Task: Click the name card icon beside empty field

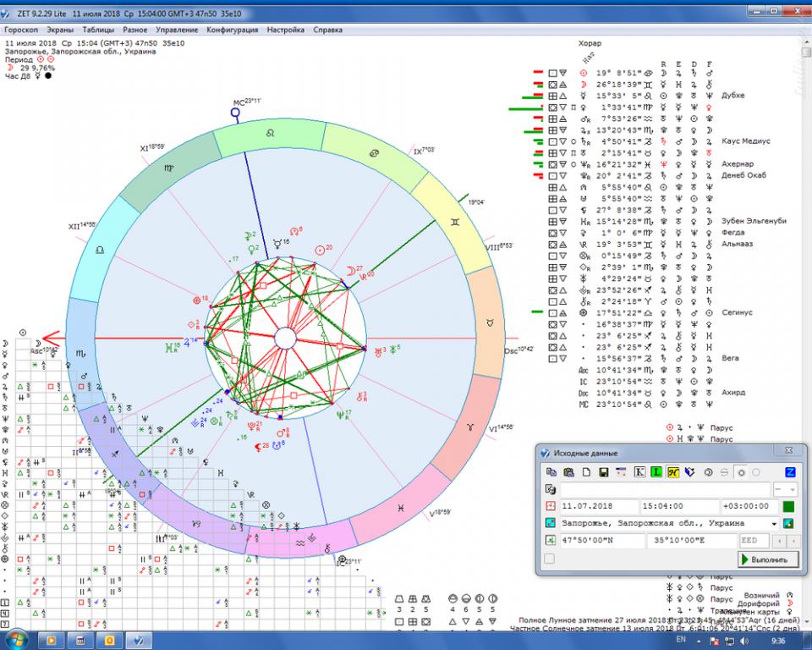Action: 551,489
